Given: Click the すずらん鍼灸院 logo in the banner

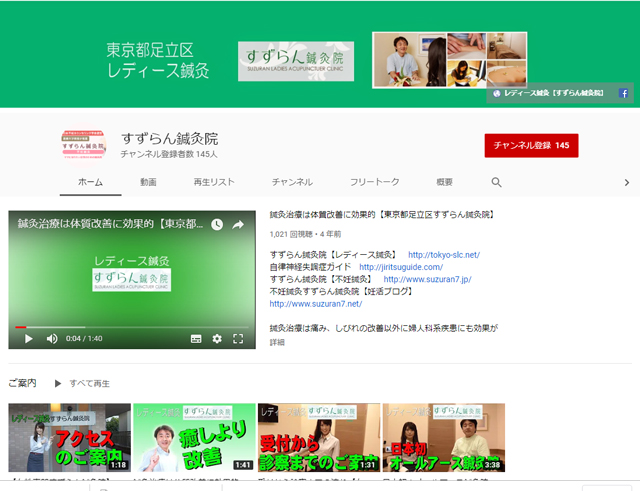Looking at the screenshot, I should coord(296,61).
